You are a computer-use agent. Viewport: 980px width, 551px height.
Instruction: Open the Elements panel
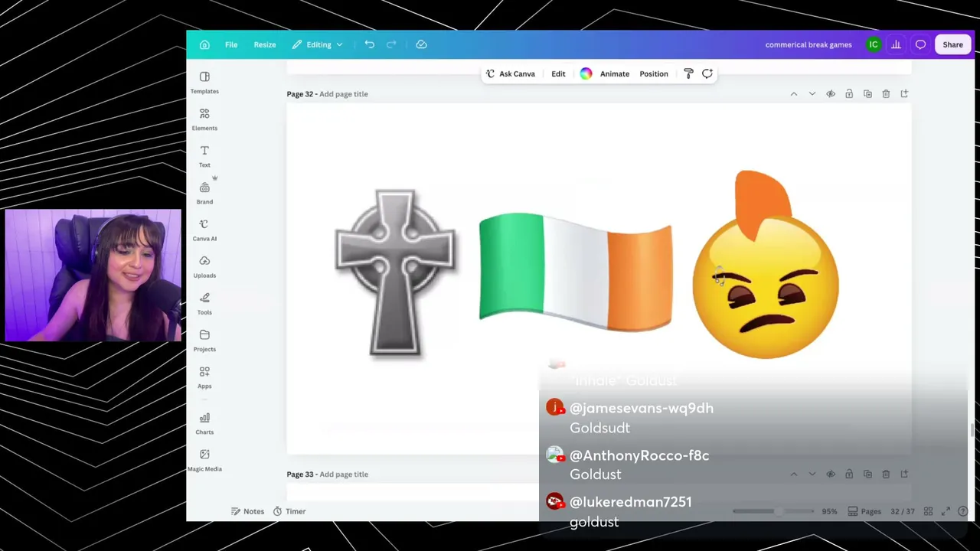[x=204, y=119]
